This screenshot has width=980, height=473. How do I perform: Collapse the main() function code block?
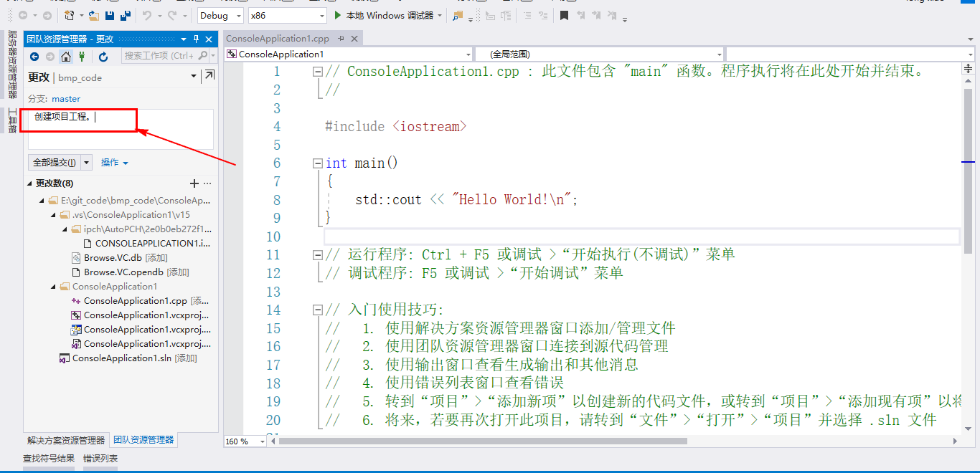(317, 163)
